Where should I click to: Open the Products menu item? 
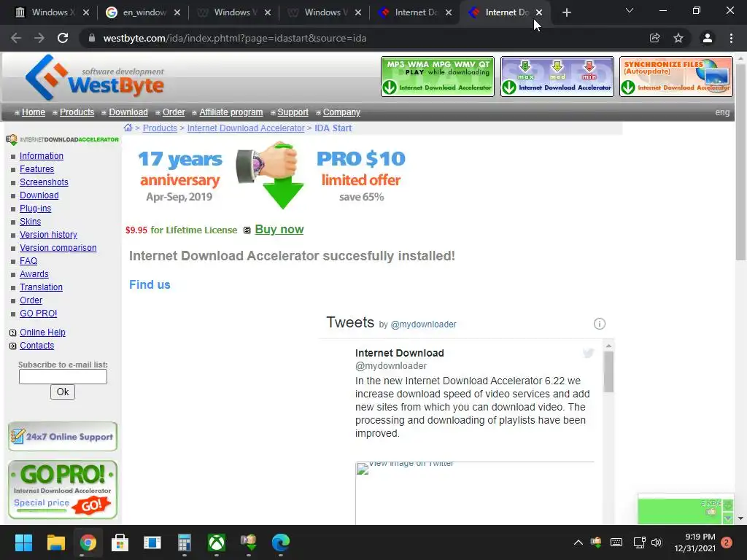pos(77,112)
